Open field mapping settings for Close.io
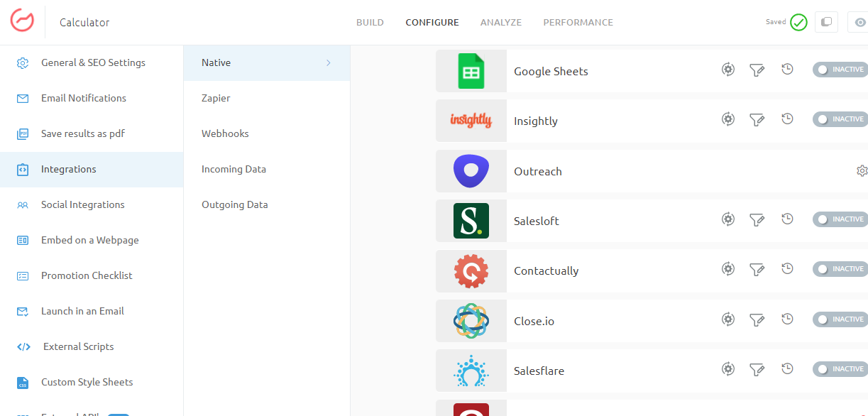Screen dimensions: 868x416 pos(727,319)
